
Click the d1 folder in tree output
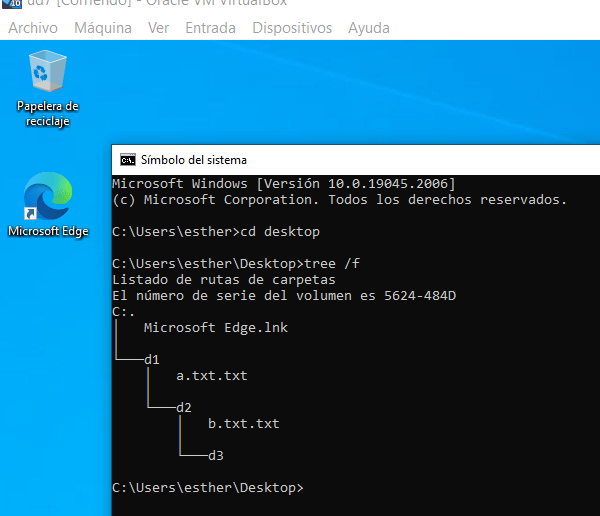(x=152, y=359)
